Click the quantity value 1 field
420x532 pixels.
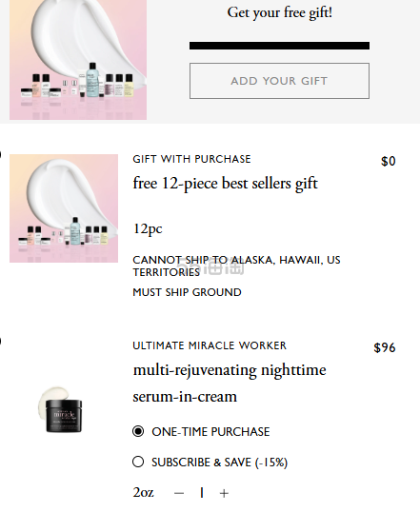point(202,493)
